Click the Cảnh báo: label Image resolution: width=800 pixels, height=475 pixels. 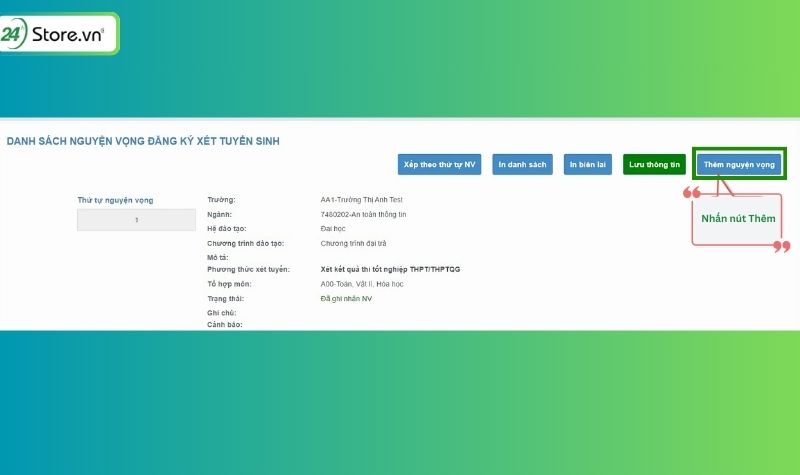224,324
